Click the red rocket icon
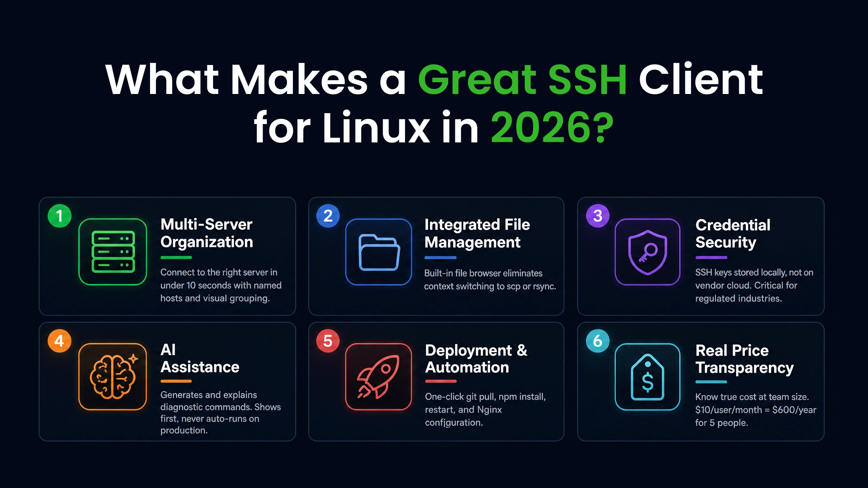Screen dimensions: 868x488 (x=379, y=376)
